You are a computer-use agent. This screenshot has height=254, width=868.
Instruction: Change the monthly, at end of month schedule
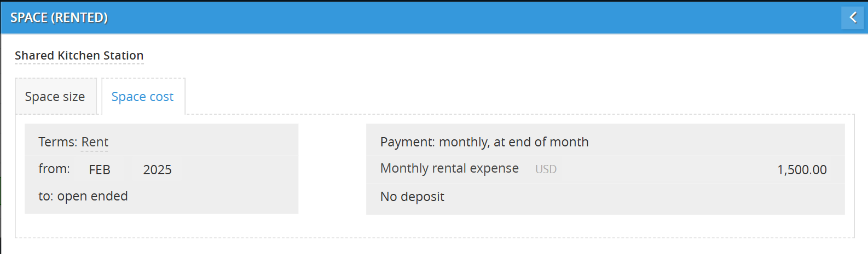click(513, 142)
